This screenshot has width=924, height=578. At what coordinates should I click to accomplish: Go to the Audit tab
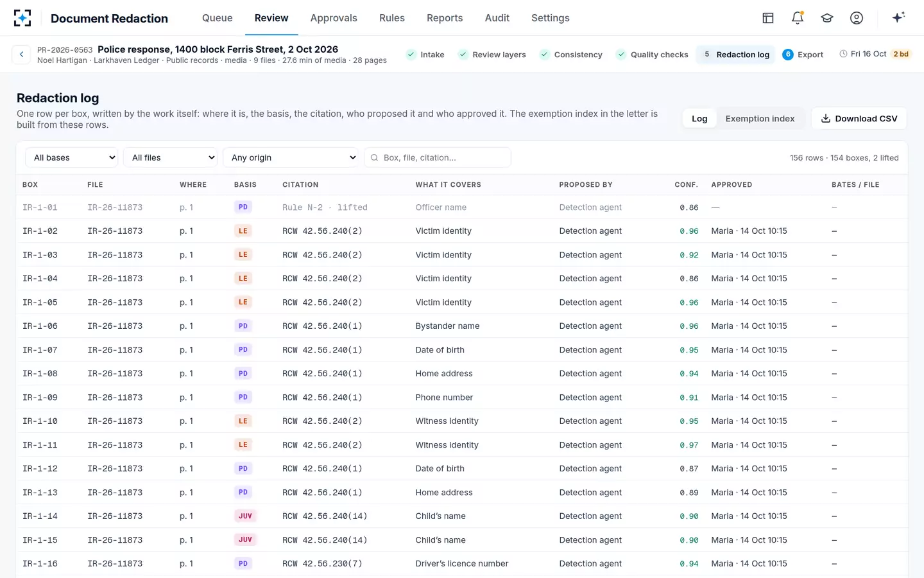click(x=497, y=18)
